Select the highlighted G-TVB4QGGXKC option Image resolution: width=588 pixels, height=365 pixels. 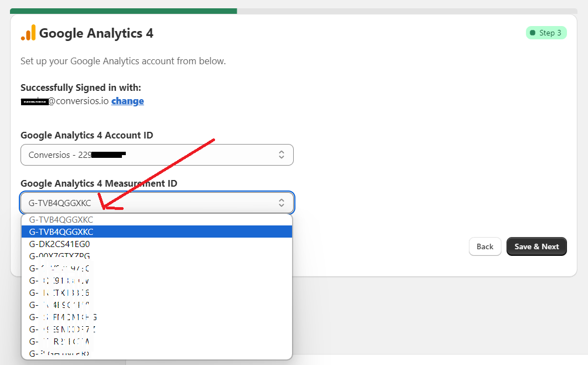[157, 232]
